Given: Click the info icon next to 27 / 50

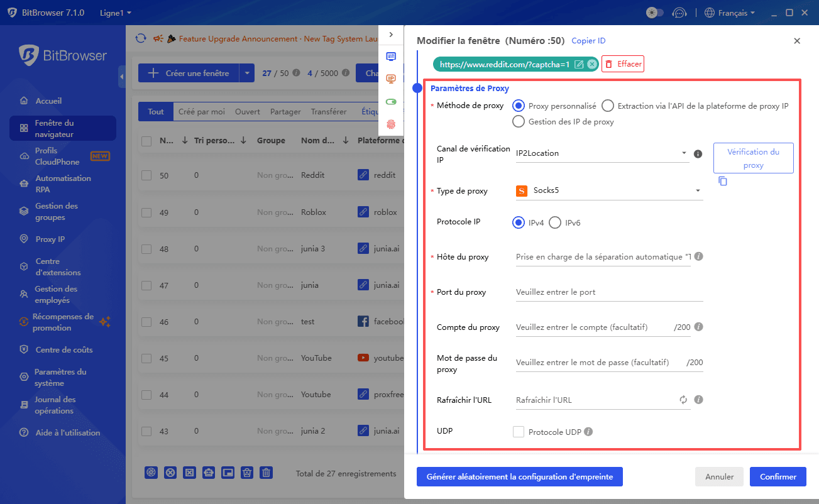Looking at the screenshot, I should [296, 73].
